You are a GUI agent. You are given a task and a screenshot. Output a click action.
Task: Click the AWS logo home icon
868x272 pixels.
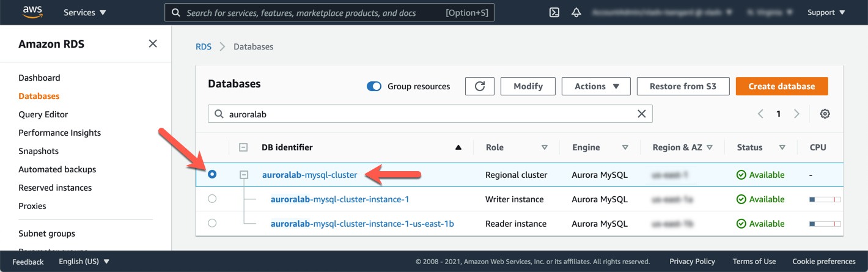32,12
